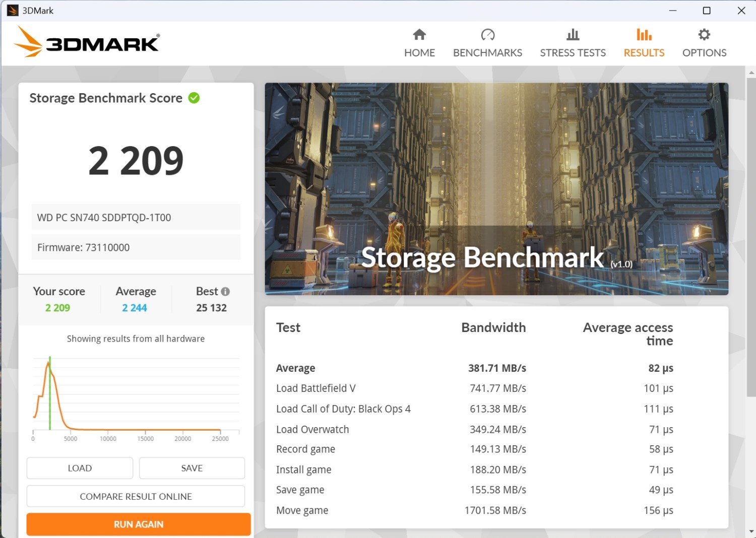Image resolution: width=756 pixels, height=538 pixels.
Task: Click the Move game row label
Action: pyautogui.click(x=302, y=511)
